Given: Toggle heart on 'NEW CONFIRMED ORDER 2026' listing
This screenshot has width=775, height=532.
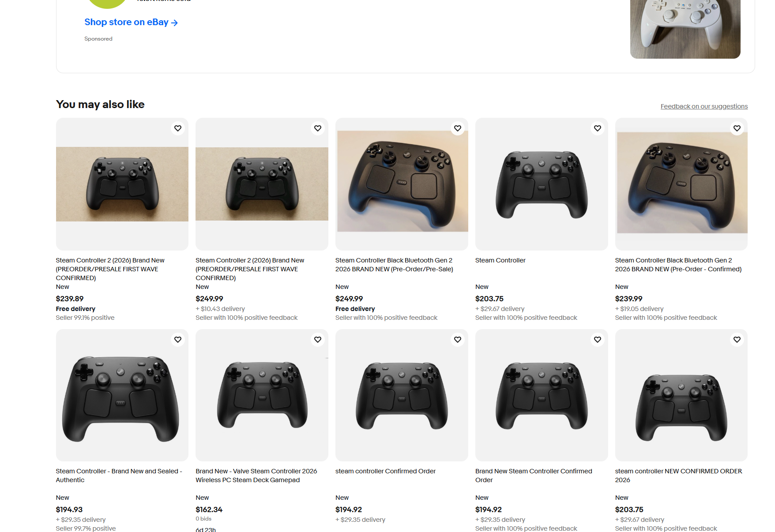Looking at the screenshot, I should (x=737, y=340).
